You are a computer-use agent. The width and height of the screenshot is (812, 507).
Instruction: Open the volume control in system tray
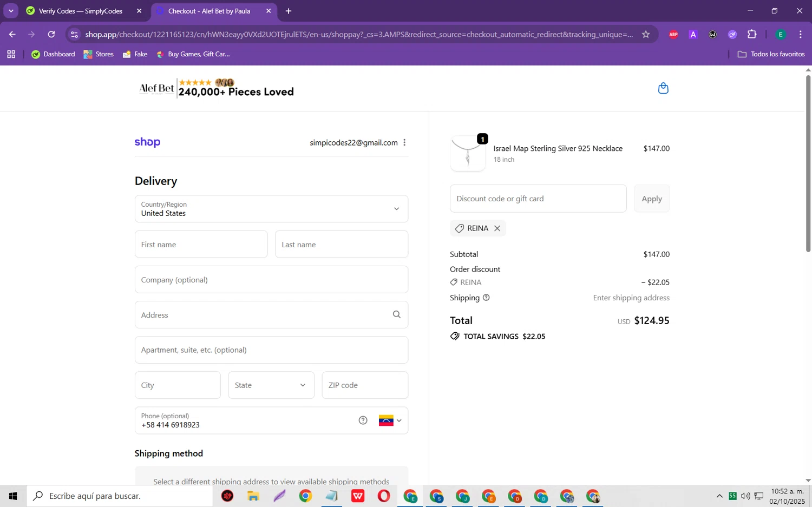click(x=745, y=496)
